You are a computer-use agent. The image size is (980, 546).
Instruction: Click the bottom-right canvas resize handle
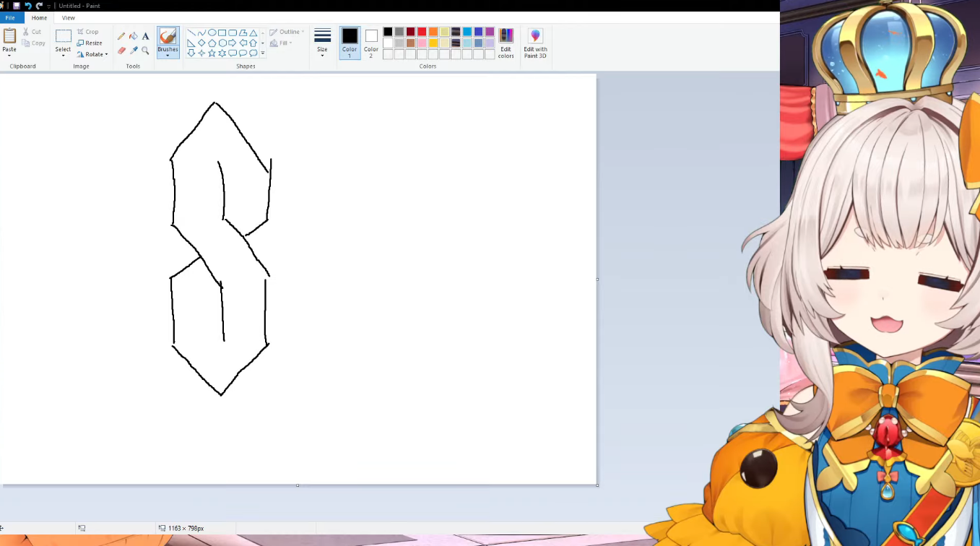click(597, 485)
